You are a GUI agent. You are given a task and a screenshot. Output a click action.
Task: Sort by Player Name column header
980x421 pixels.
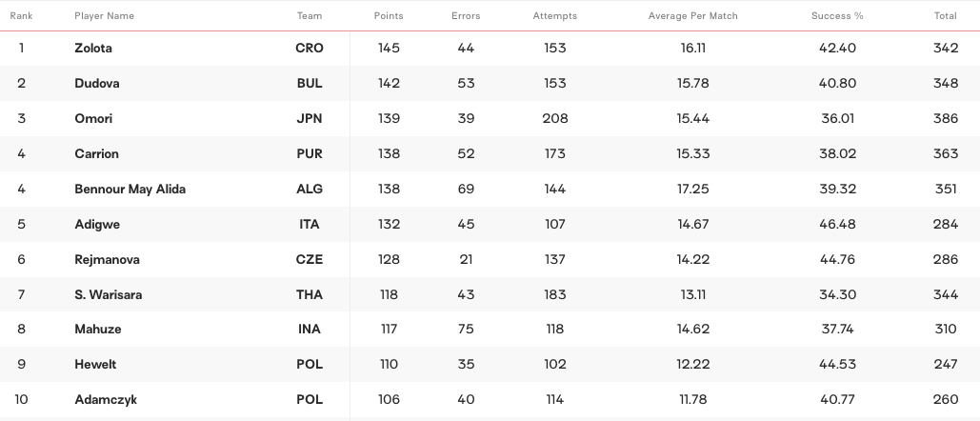(x=104, y=16)
